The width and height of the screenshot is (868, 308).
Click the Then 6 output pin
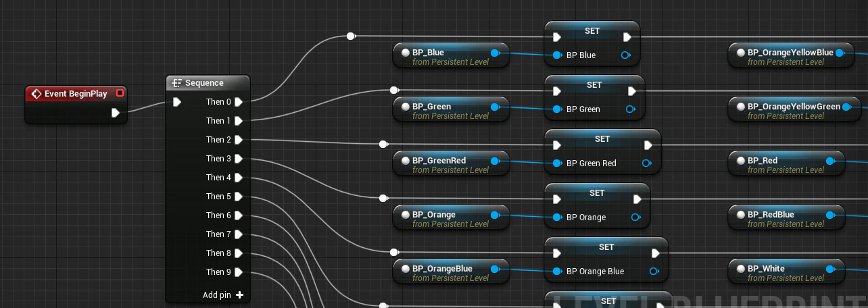[x=239, y=215]
